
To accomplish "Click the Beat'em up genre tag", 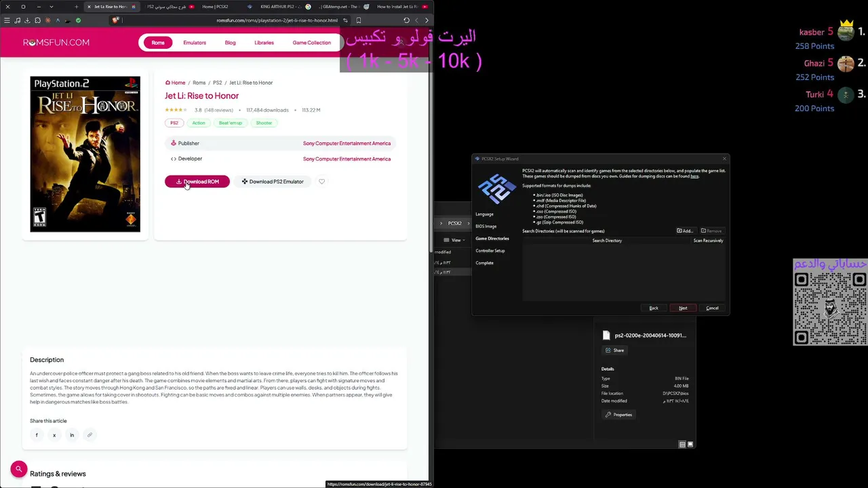I will coord(231,123).
